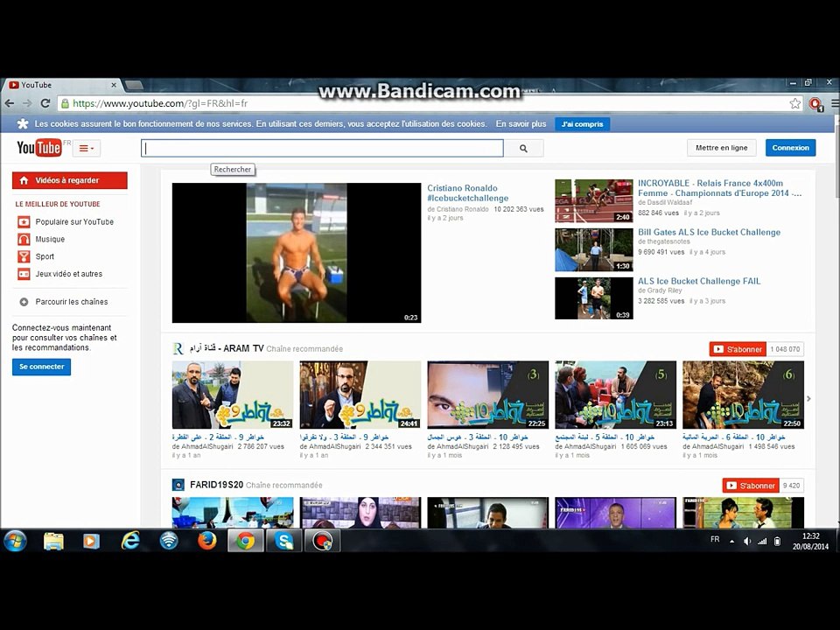Open a new tab button
This screenshot has width=840, height=630.
(x=134, y=85)
